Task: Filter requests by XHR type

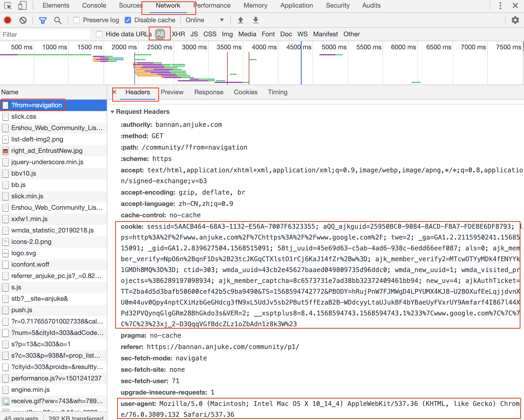Action: click(178, 34)
